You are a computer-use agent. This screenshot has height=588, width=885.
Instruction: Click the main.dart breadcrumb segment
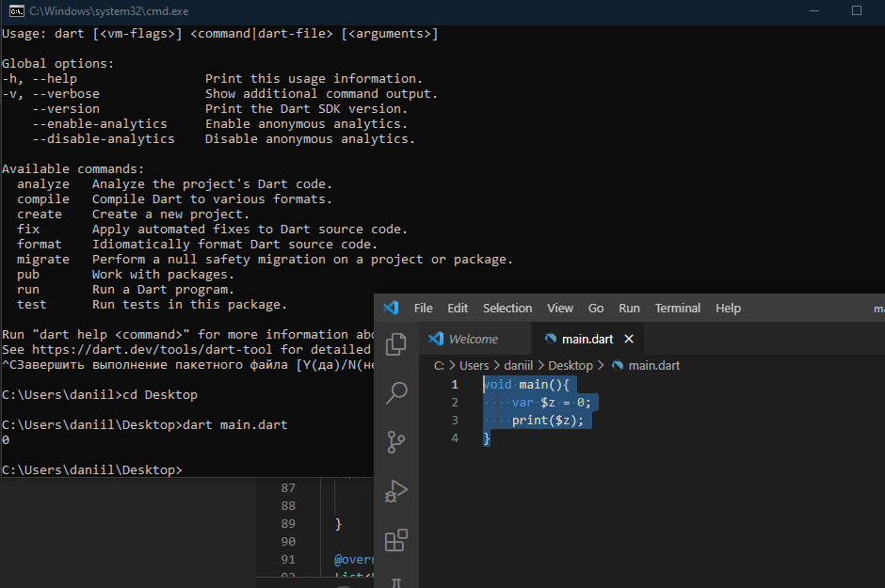(x=653, y=365)
